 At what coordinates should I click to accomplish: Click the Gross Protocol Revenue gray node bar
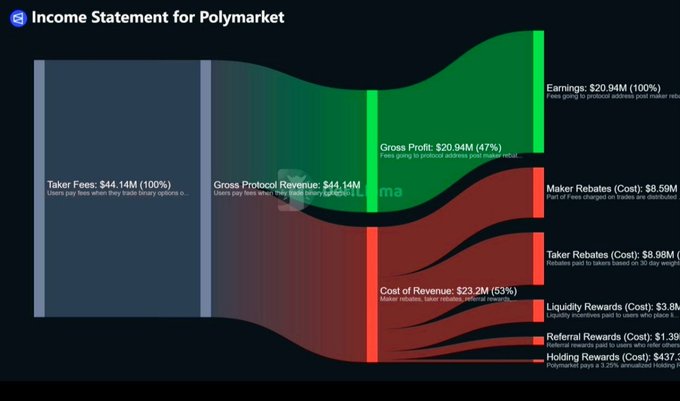click(206, 189)
